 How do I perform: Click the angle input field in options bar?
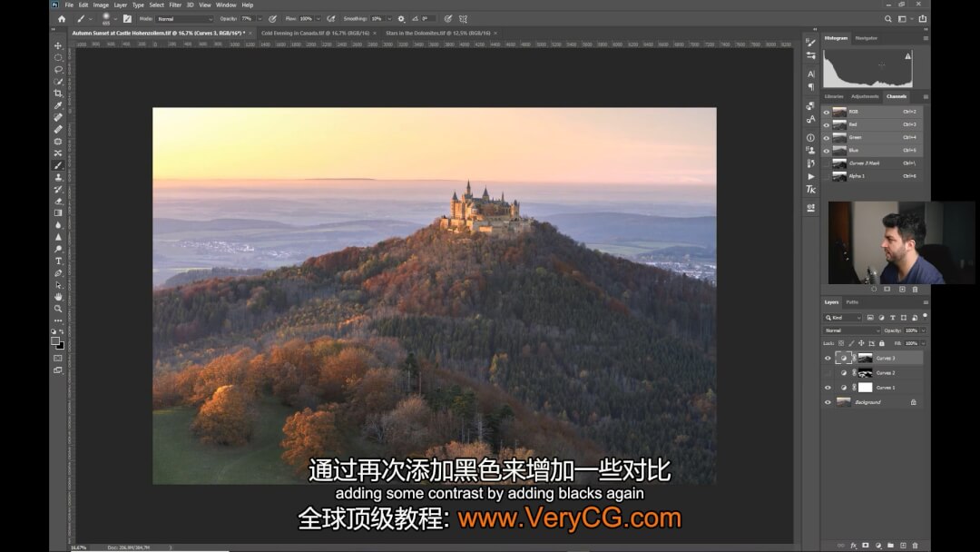428,19
